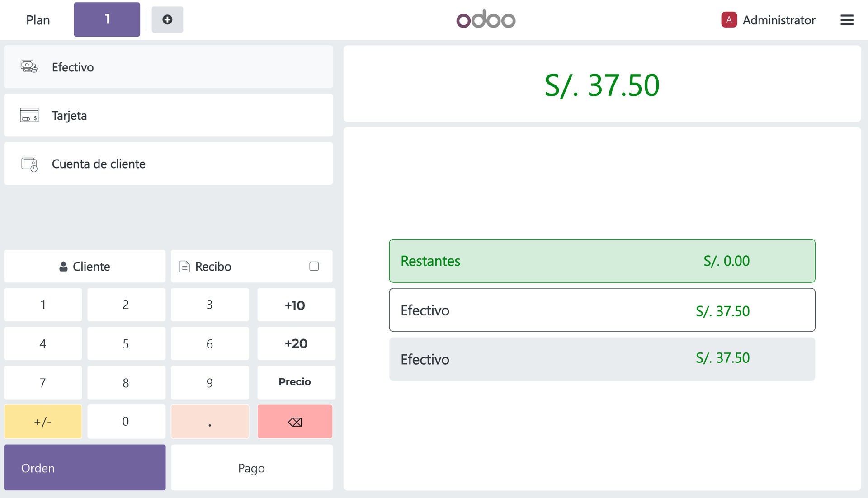Add 10 using the +10 key
The image size is (868, 498).
(296, 305)
